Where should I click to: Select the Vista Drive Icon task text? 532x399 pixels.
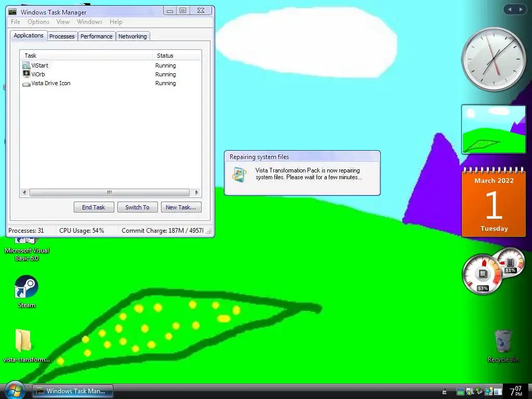51,83
